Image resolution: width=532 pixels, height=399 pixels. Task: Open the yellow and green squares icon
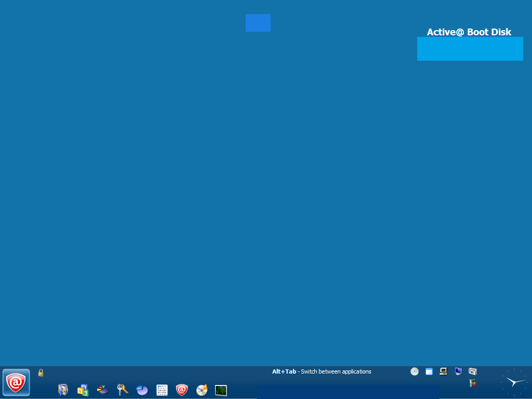83,390
